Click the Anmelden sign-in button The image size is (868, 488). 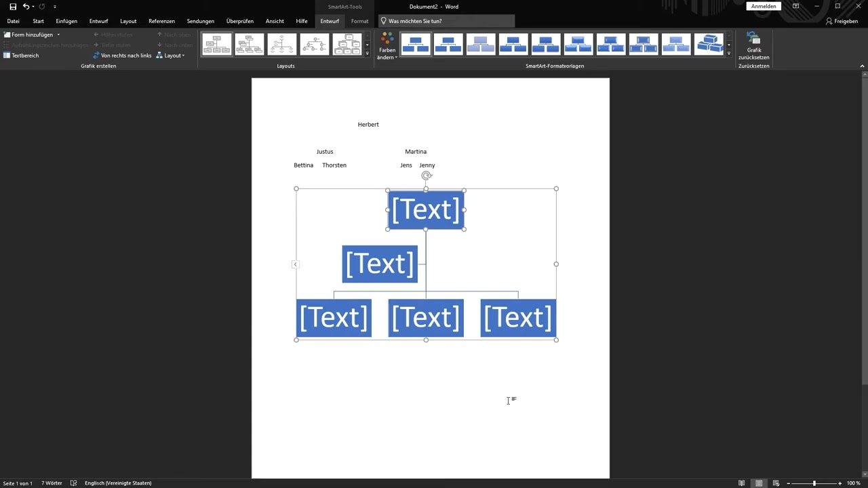[764, 6]
